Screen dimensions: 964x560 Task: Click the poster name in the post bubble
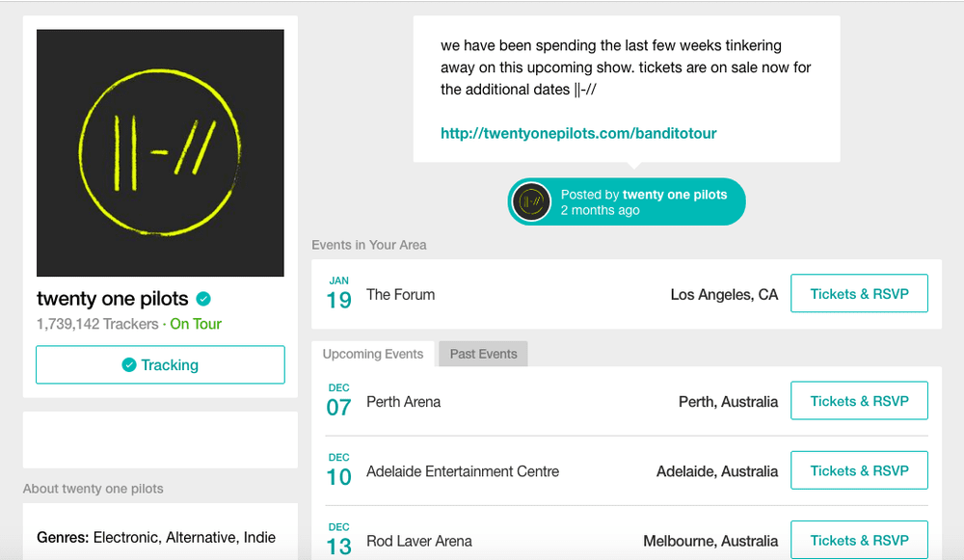pyautogui.click(x=675, y=195)
